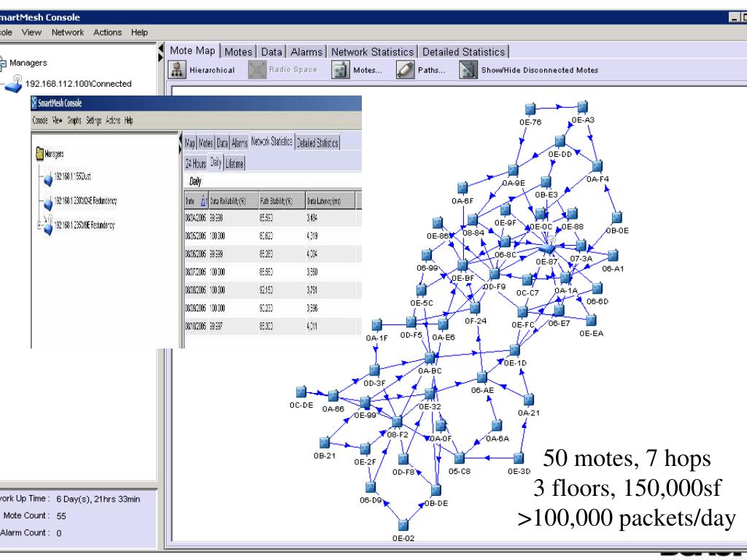Viewport: 747px width, 560px height.
Task: Switch to the Mote Map tab
Action: pyautogui.click(x=193, y=51)
